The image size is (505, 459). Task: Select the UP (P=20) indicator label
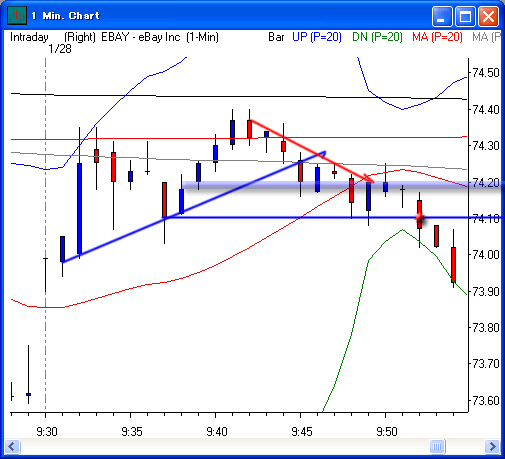click(x=317, y=37)
